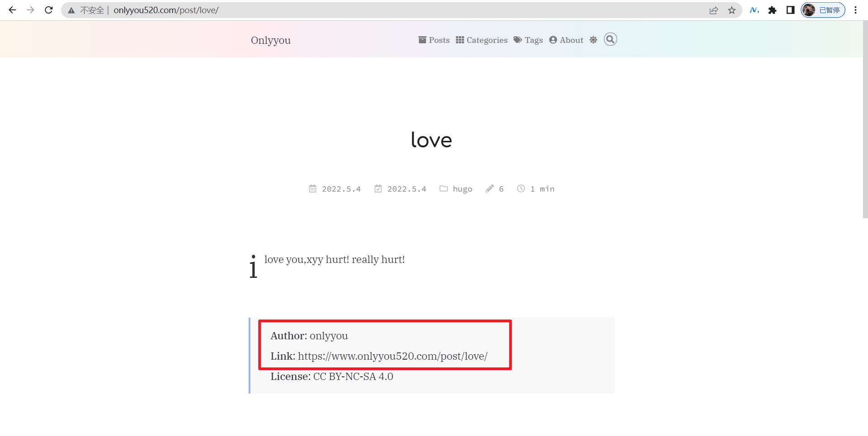The width and height of the screenshot is (868, 436).
Task: Click the browser forward arrow
Action: (30, 10)
